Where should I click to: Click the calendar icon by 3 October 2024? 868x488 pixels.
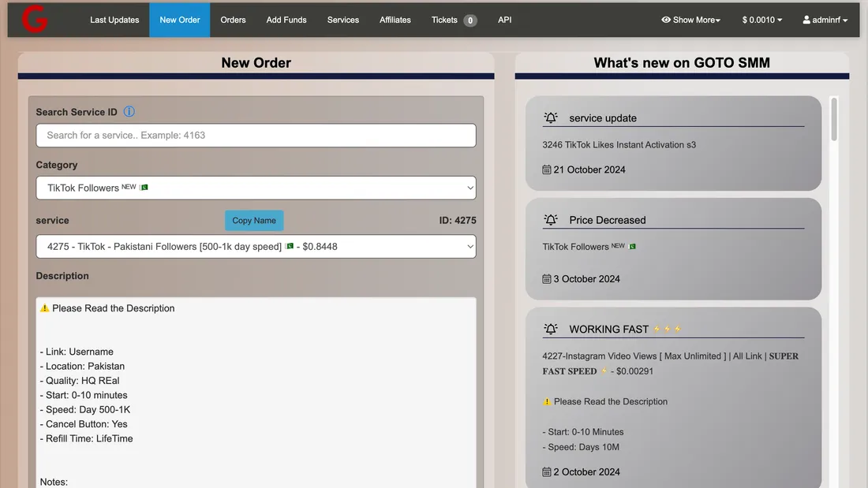click(546, 279)
